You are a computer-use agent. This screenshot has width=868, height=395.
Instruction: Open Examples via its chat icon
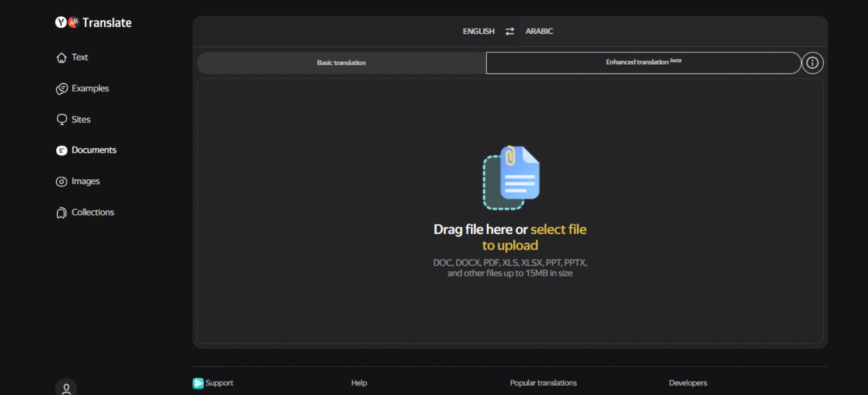coord(61,89)
